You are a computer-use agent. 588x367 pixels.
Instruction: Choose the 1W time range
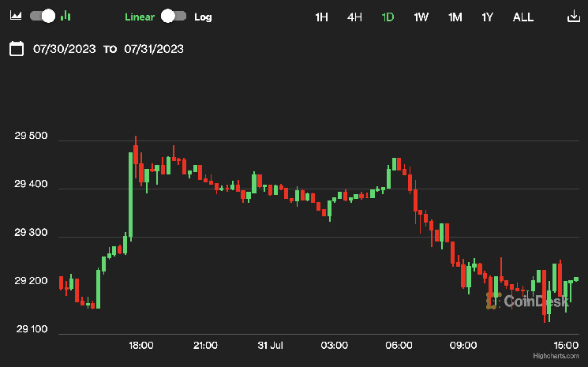point(421,17)
